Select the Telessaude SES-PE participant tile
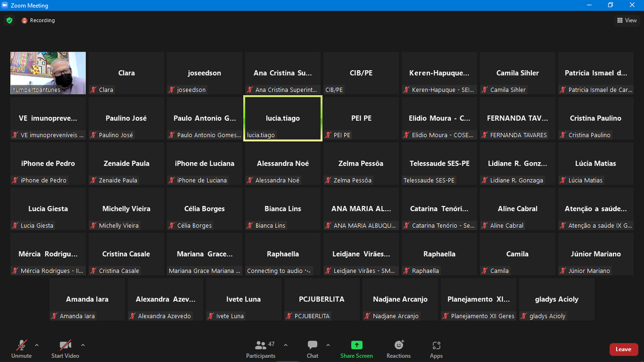This screenshot has width=644, height=362. (440, 164)
